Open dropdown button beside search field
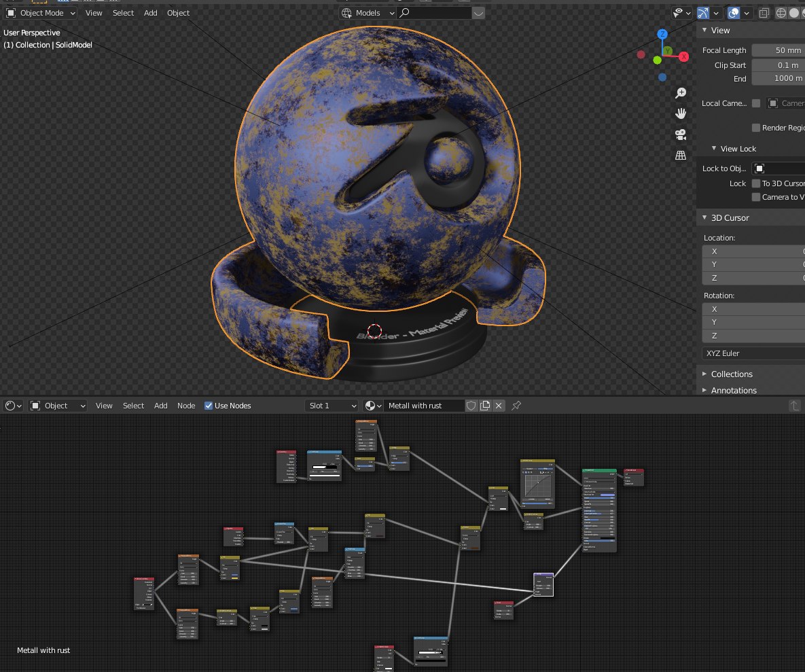 pyautogui.click(x=478, y=13)
